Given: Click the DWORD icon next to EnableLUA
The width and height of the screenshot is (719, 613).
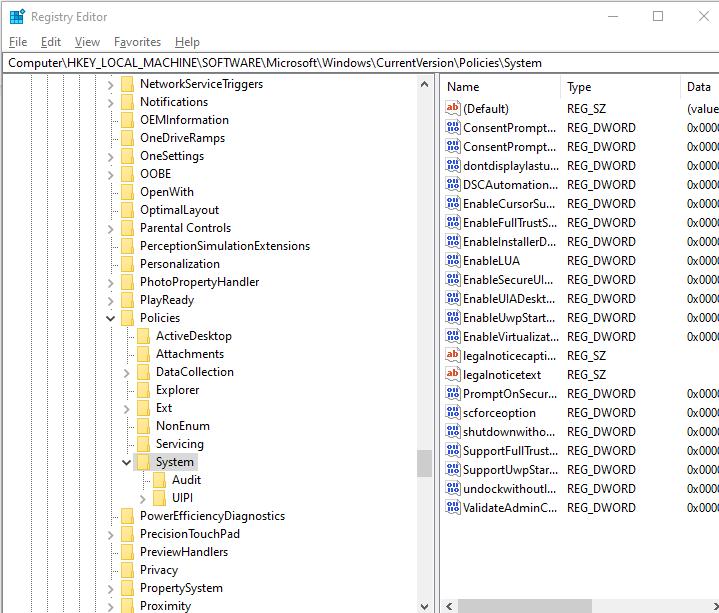Looking at the screenshot, I should point(453,260).
